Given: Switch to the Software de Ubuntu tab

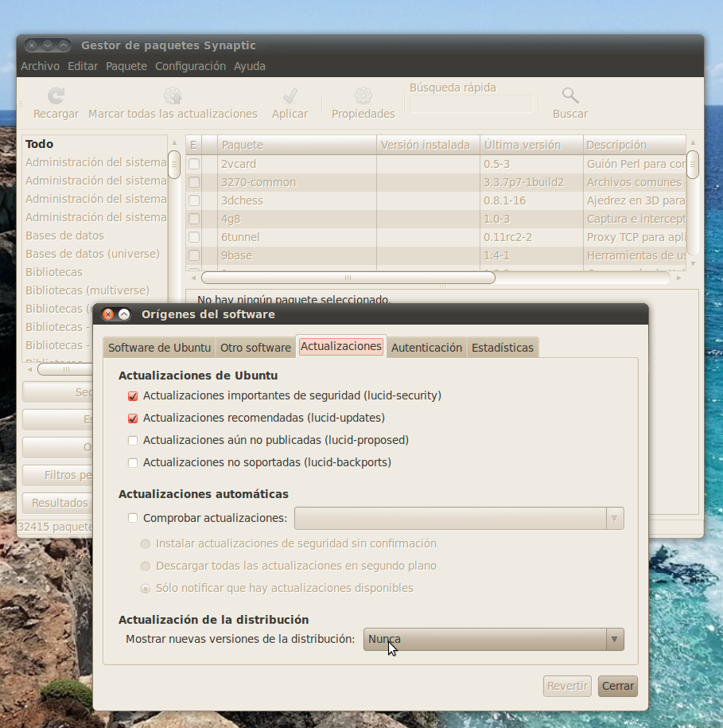Looking at the screenshot, I should [159, 348].
